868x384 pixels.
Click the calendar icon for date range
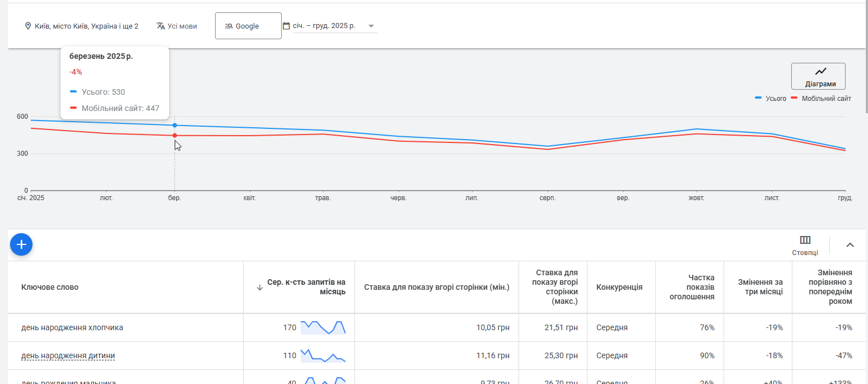point(286,26)
